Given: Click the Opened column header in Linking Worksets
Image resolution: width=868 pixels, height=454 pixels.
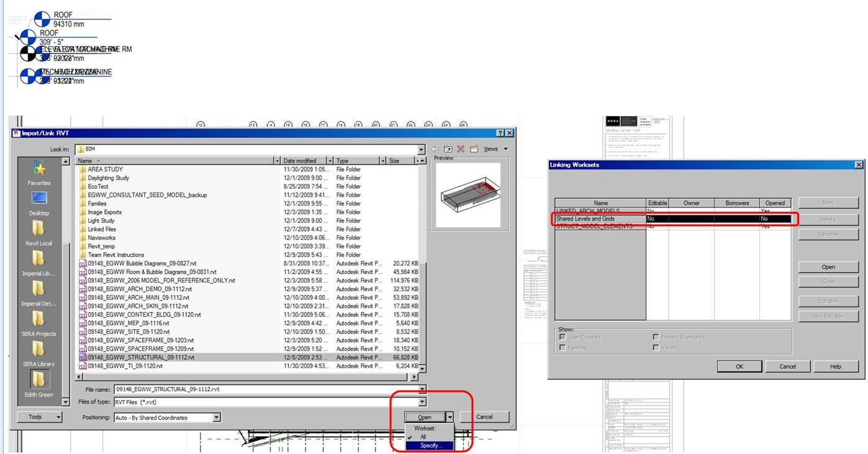Looking at the screenshot, I should 775,202.
